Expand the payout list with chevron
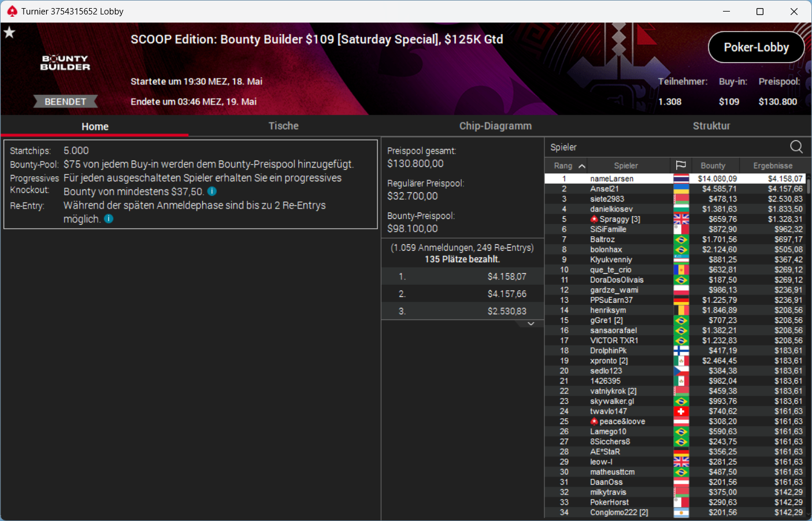This screenshot has width=812, height=521. [x=531, y=324]
